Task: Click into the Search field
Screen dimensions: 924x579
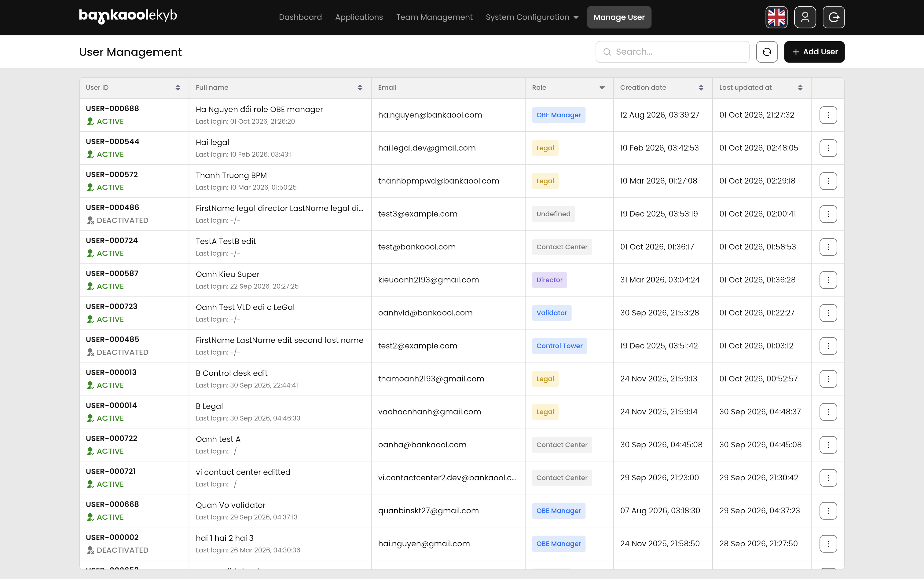Action: tap(672, 52)
